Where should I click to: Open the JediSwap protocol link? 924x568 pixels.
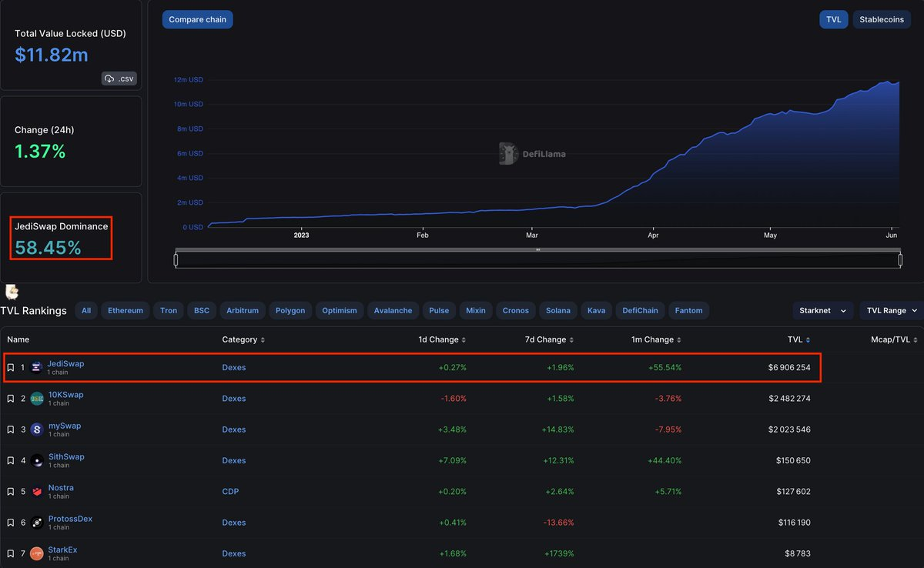[x=66, y=363]
